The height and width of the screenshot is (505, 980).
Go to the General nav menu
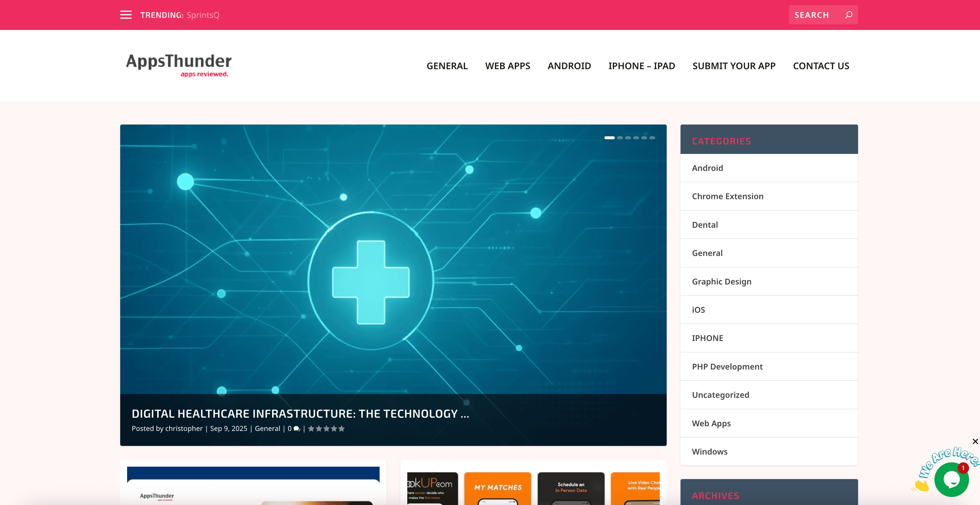coord(447,66)
